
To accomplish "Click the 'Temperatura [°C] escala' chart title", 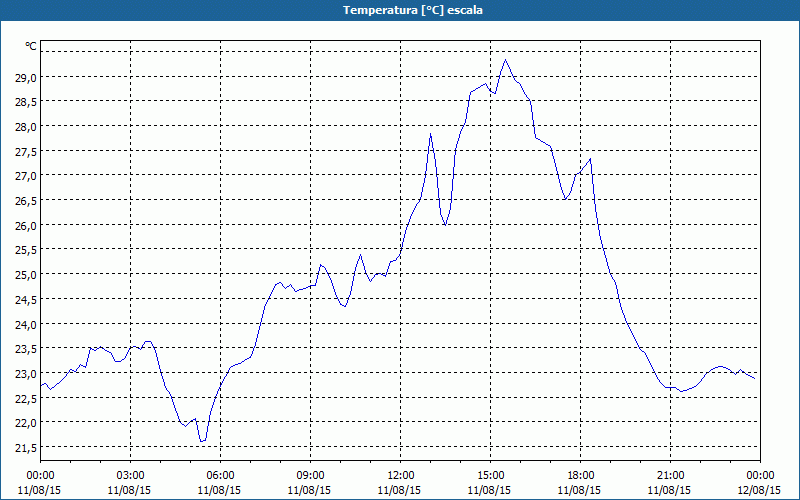I will (x=412, y=10).
